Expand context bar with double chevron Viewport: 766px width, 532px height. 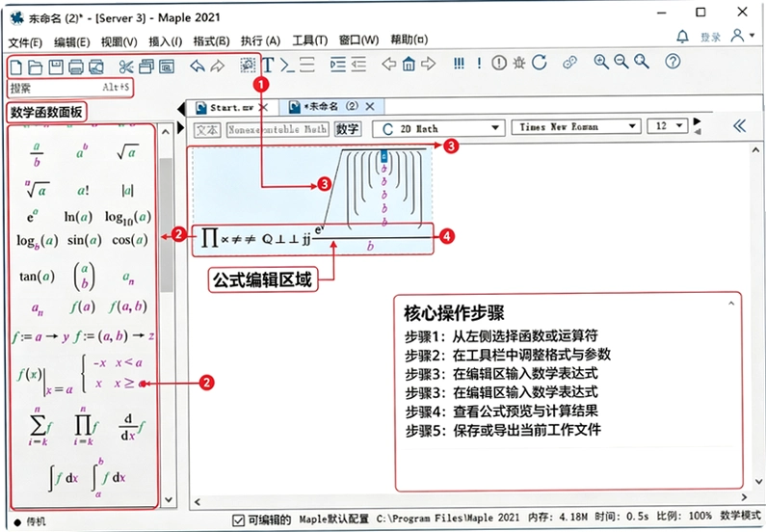coord(740,126)
